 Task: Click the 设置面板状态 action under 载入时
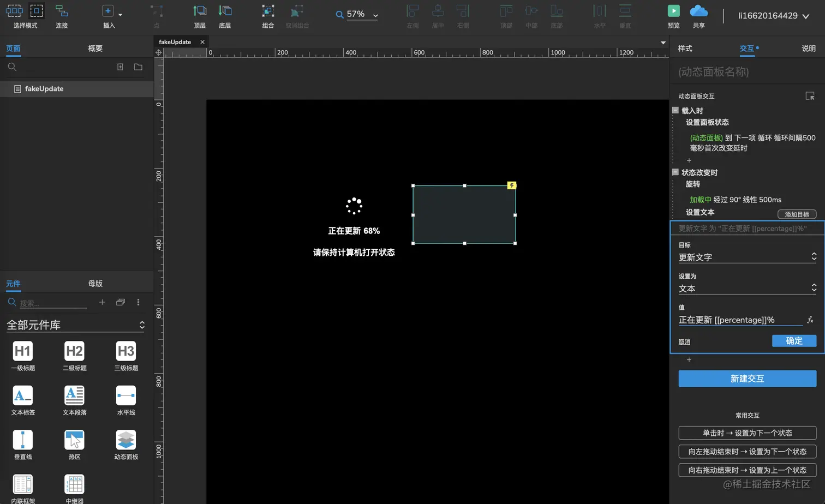pyautogui.click(x=707, y=122)
